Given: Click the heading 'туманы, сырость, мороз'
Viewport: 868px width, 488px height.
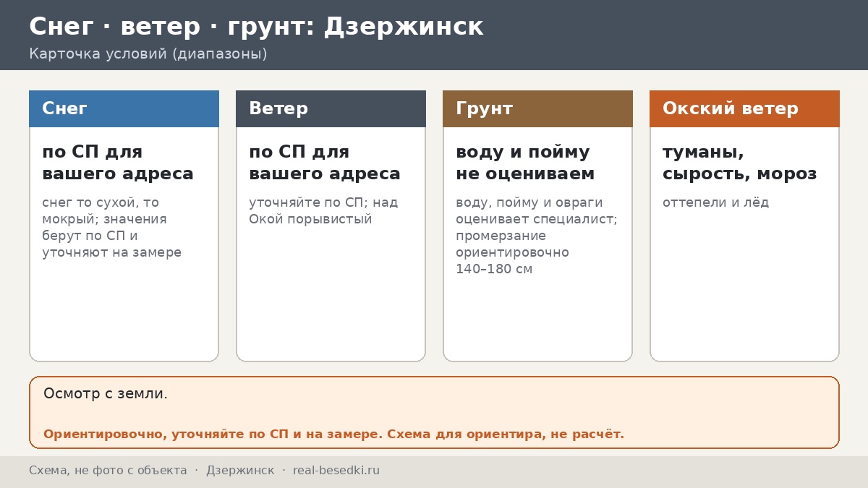Looking at the screenshot, I should click(x=740, y=163).
